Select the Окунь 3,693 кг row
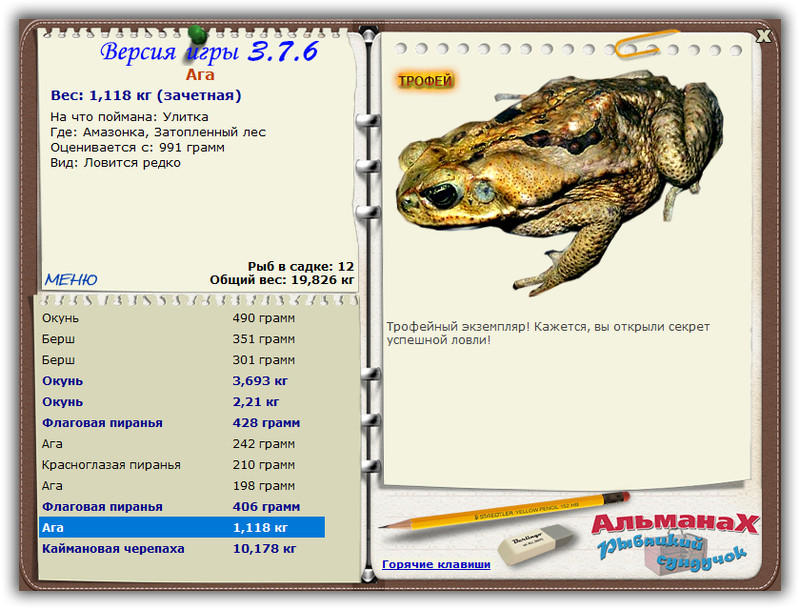 click(182, 380)
